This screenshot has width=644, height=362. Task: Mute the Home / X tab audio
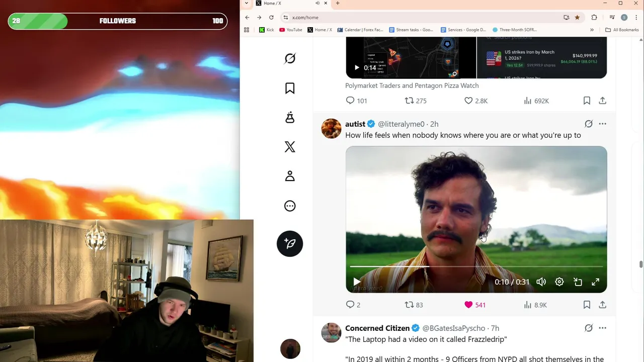coord(317,3)
